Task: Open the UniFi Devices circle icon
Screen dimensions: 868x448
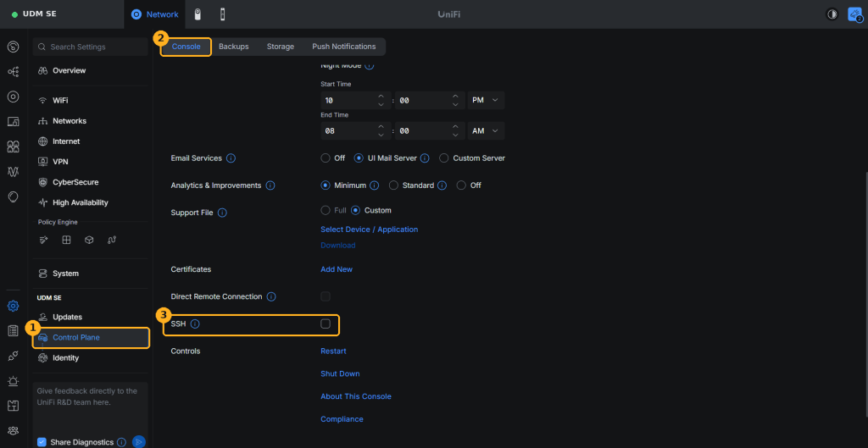Action: pyautogui.click(x=14, y=97)
